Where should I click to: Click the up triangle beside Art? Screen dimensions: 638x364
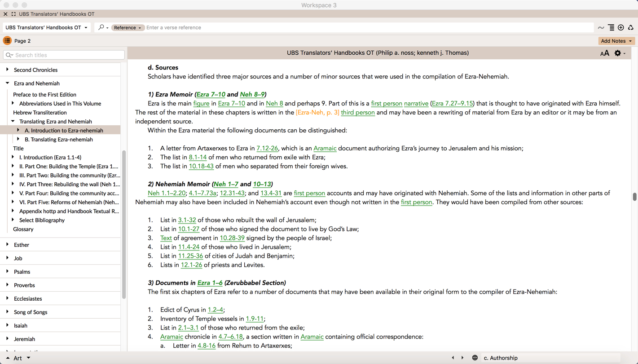click(x=8, y=358)
